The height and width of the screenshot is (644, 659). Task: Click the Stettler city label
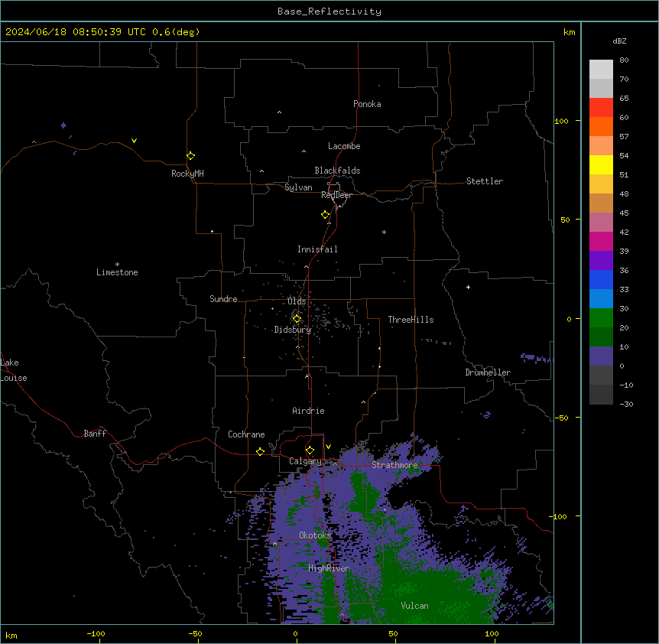pyautogui.click(x=484, y=181)
